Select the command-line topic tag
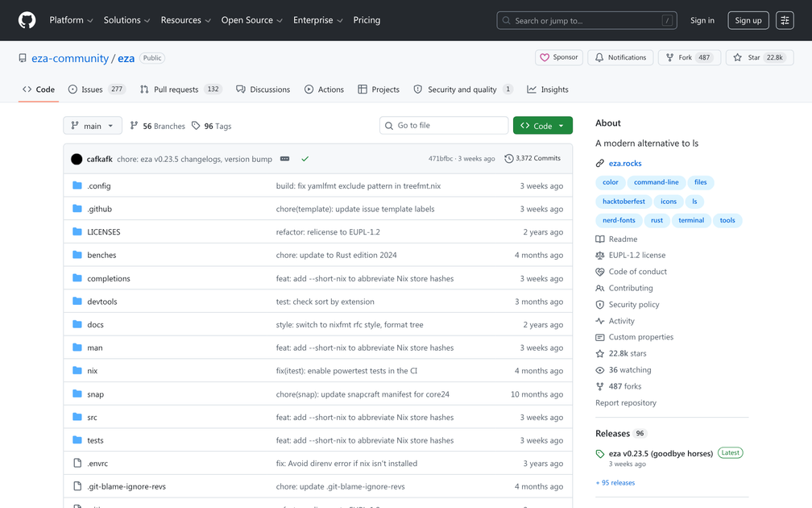The height and width of the screenshot is (508, 812). tap(656, 182)
